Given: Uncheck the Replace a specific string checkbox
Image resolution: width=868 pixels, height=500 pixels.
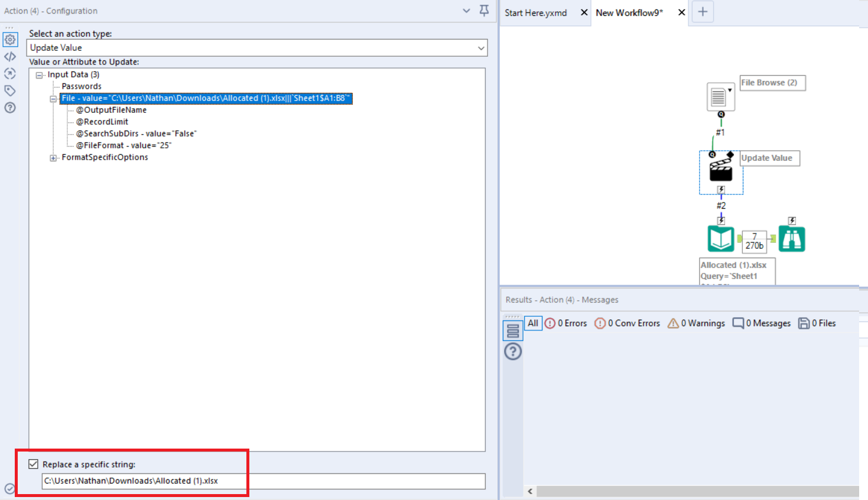Looking at the screenshot, I should coord(34,463).
